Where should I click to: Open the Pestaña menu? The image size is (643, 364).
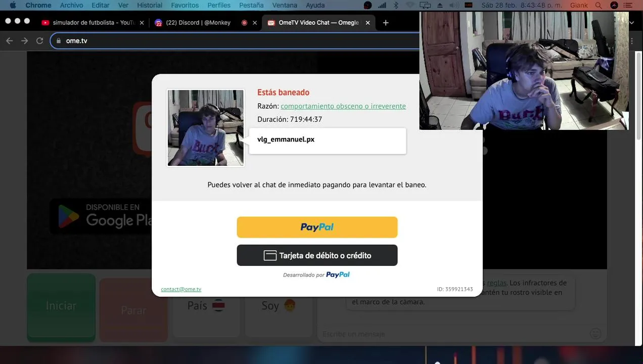coord(251,5)
